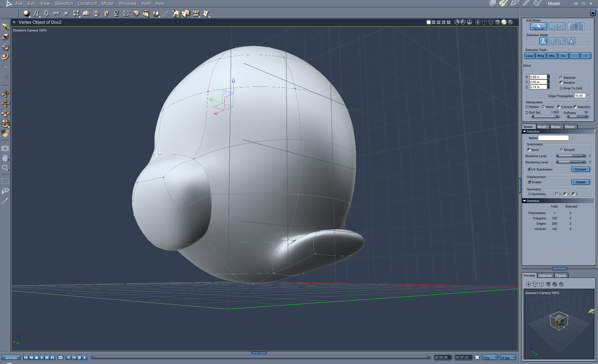Select the Relative radio button
The height and width of the screenshot is (364, 598).
click(561, 83)
